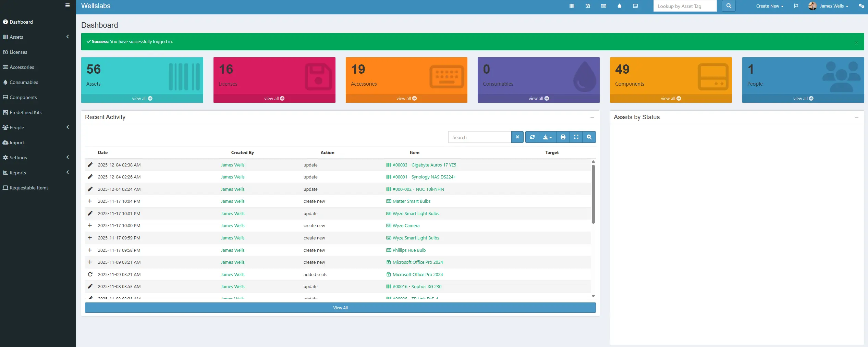Click the activity table scrollbar thumb

[593, 194]
